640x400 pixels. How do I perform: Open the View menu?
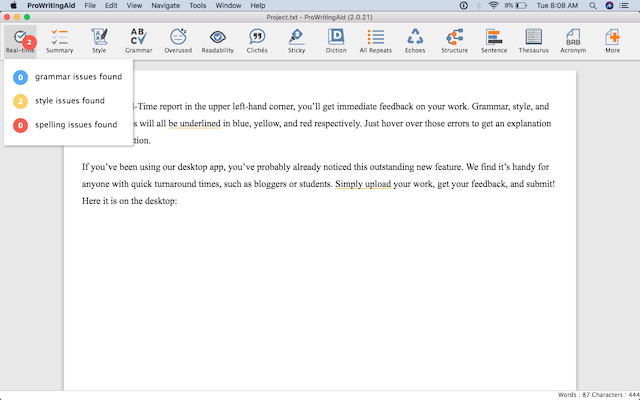(x=134, y=5)
